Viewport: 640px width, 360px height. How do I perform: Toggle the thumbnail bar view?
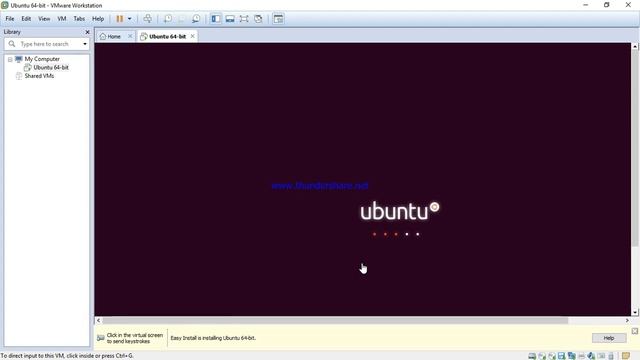pyautogui.click(x=230, y=19)
